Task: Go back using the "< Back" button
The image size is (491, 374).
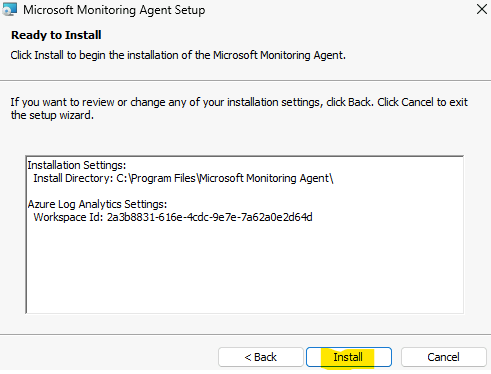Action: (x=261, y=357)
